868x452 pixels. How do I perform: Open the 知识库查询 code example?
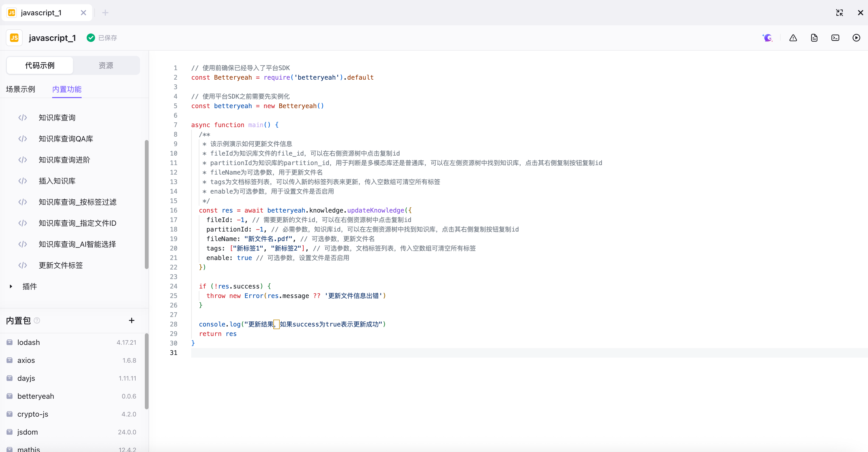tap(57, 118)
